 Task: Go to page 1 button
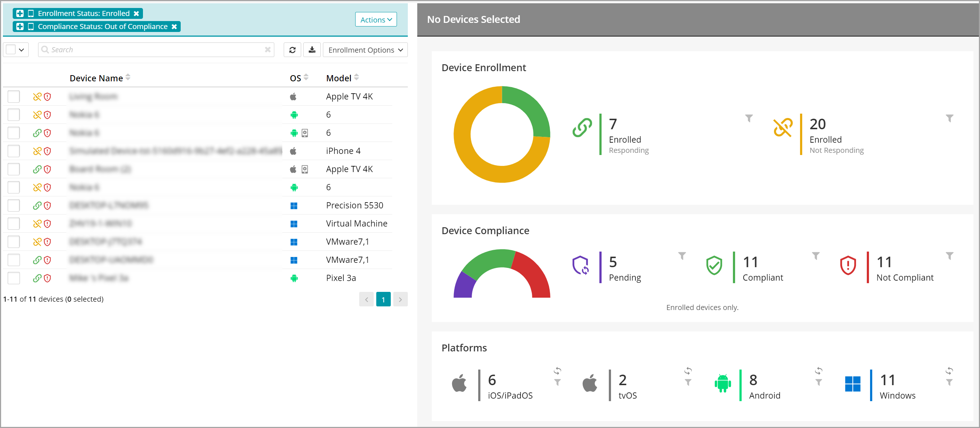[383, 299]
